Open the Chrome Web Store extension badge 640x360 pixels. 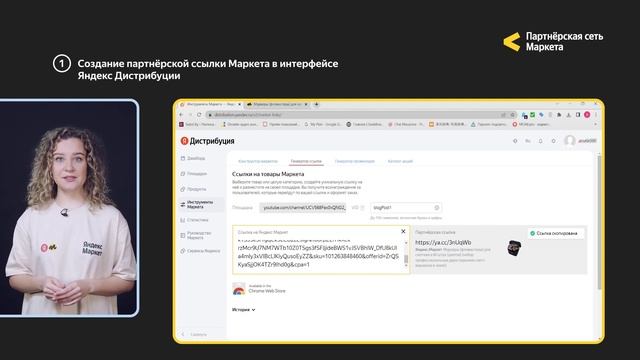259,289
